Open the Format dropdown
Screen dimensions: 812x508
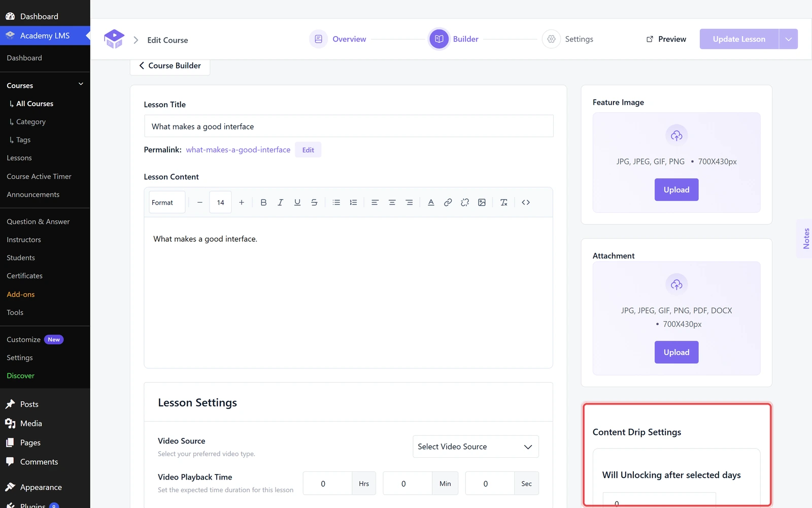coord(167,202)
